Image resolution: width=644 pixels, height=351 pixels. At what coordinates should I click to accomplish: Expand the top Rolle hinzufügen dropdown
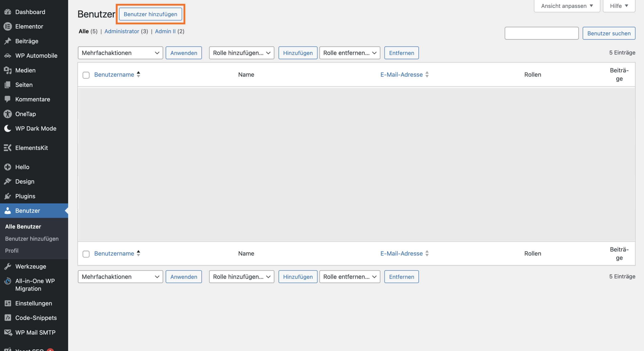point(242,53)
